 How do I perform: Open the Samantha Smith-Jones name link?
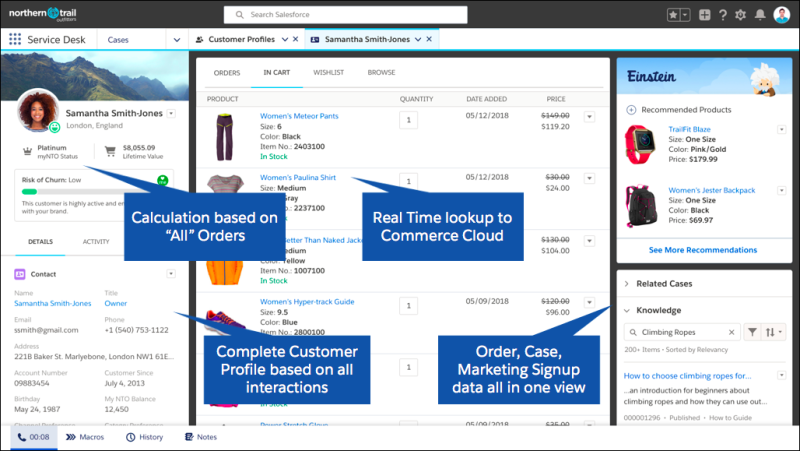(53, 303)
